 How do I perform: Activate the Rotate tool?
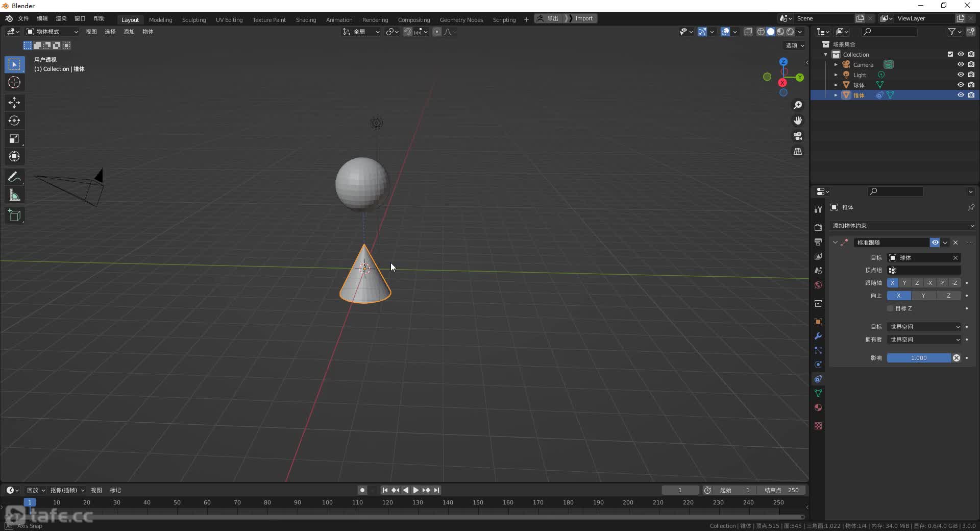(14, 120)
